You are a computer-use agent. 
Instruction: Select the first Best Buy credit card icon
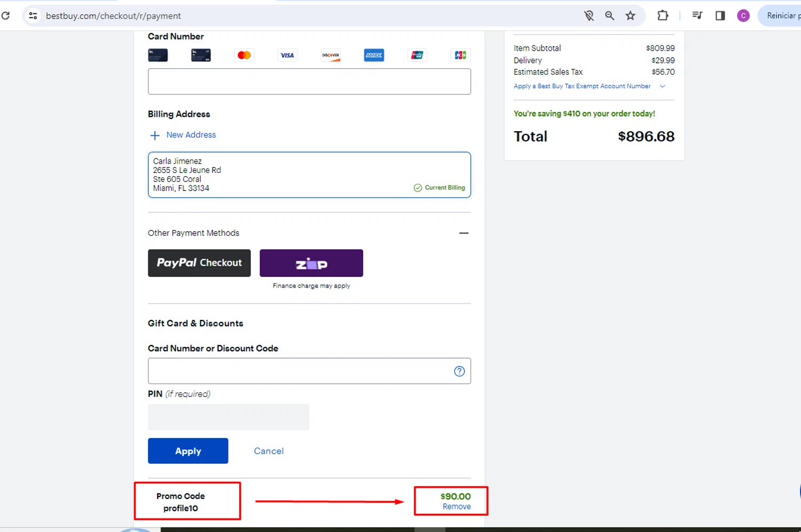click(158, 55)
